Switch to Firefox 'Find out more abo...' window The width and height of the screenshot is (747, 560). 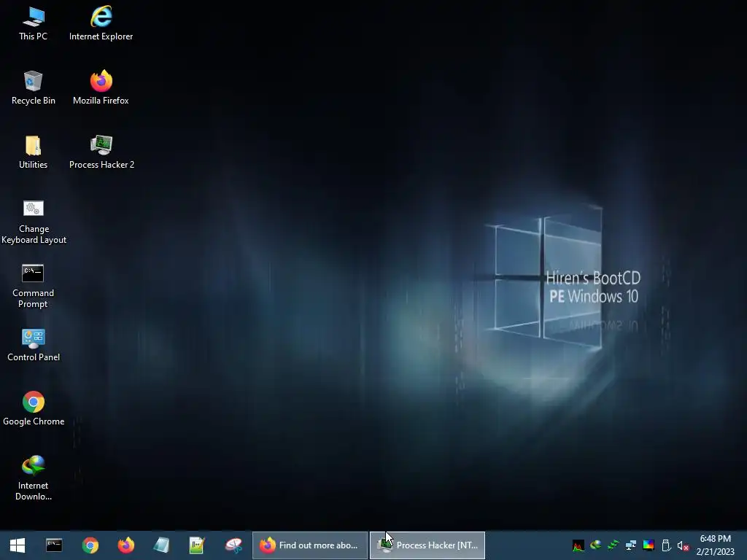coord(309,545)
